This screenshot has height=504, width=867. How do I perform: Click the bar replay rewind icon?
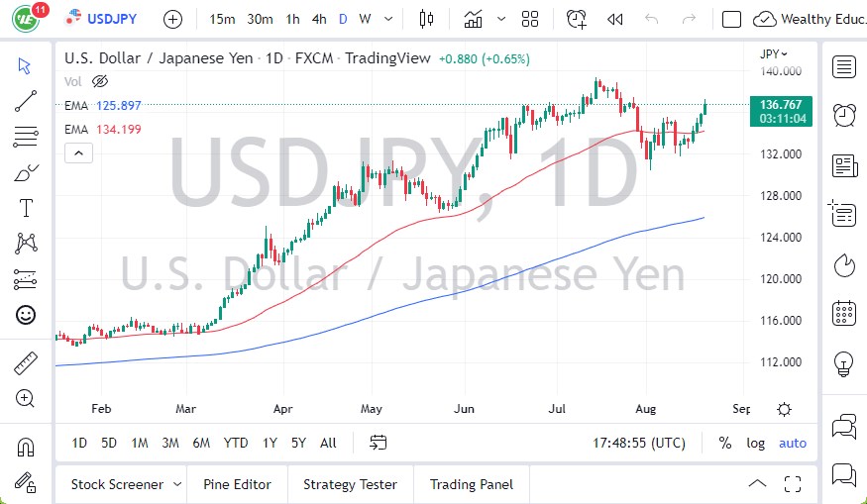point(614,19)
